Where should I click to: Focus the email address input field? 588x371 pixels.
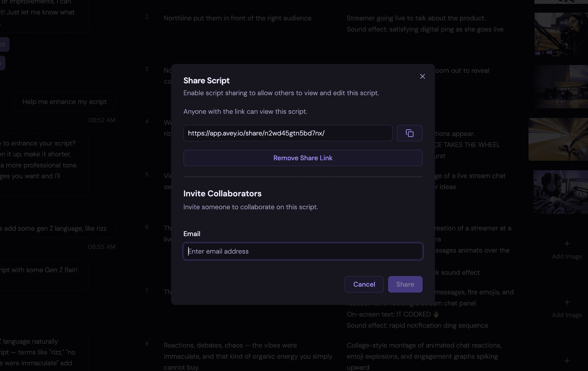[x=303, y=251]
